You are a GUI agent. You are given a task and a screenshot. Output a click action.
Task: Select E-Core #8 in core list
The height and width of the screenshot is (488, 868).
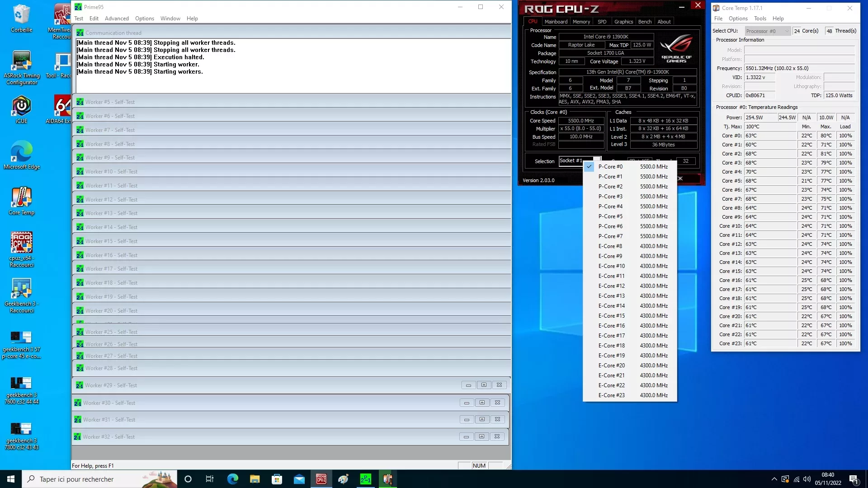(x=630, y=246)
